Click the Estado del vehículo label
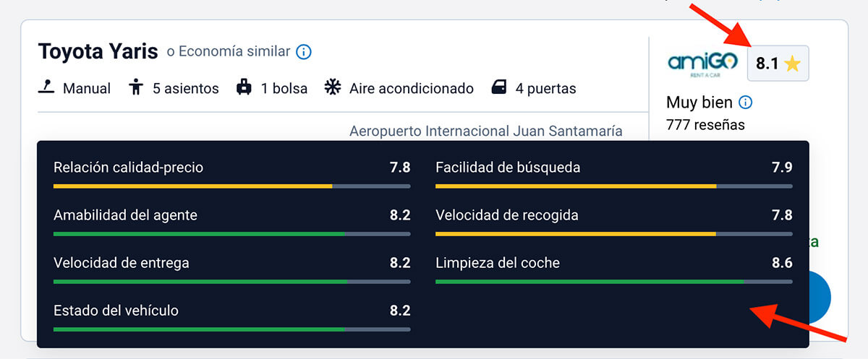868x359 pixels. [x=116, y=311]
